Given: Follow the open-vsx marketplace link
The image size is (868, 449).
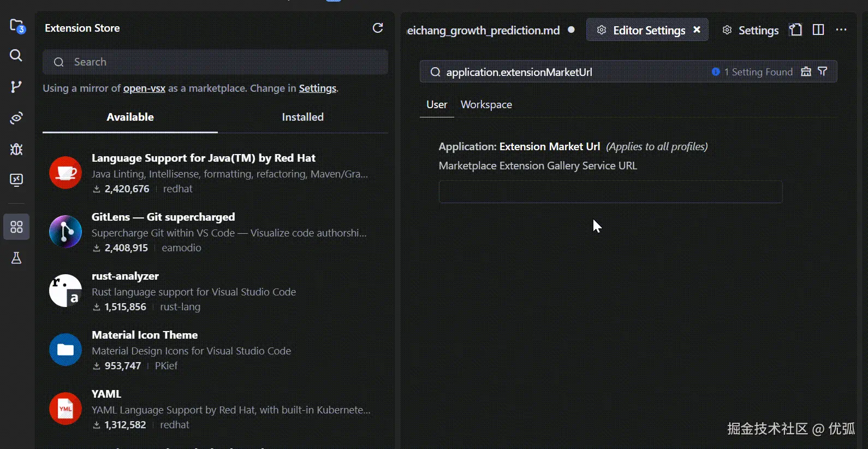Looking at the screenshot, I should coord(144,88).
